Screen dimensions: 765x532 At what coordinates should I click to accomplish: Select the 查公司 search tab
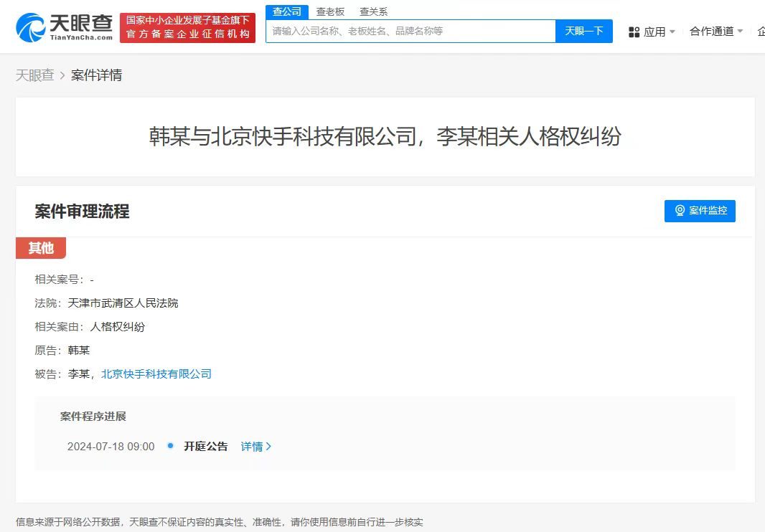(x=286, y=11)
